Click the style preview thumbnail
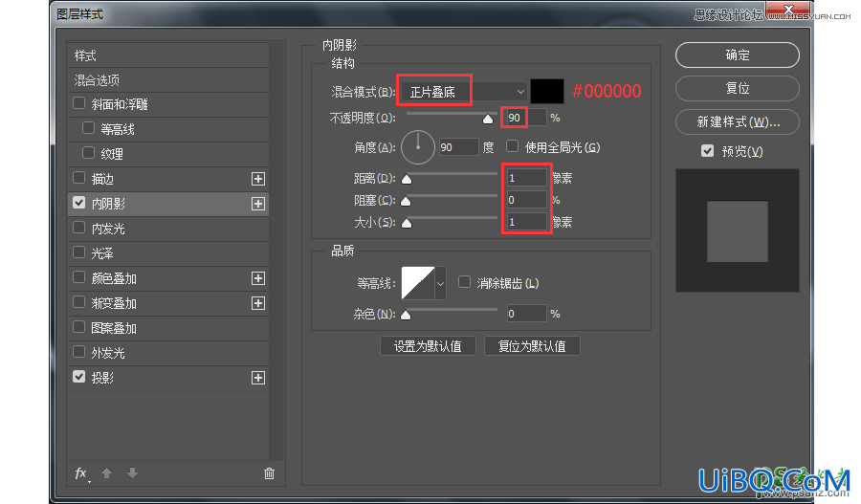Screen dimensions: 861x504 coord(737,230)
